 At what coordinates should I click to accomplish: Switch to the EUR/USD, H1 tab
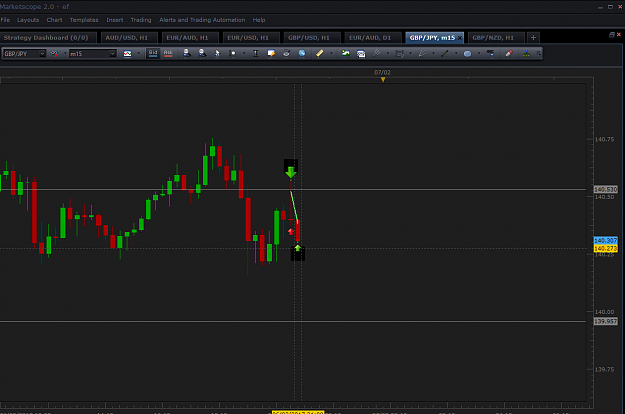251,37
